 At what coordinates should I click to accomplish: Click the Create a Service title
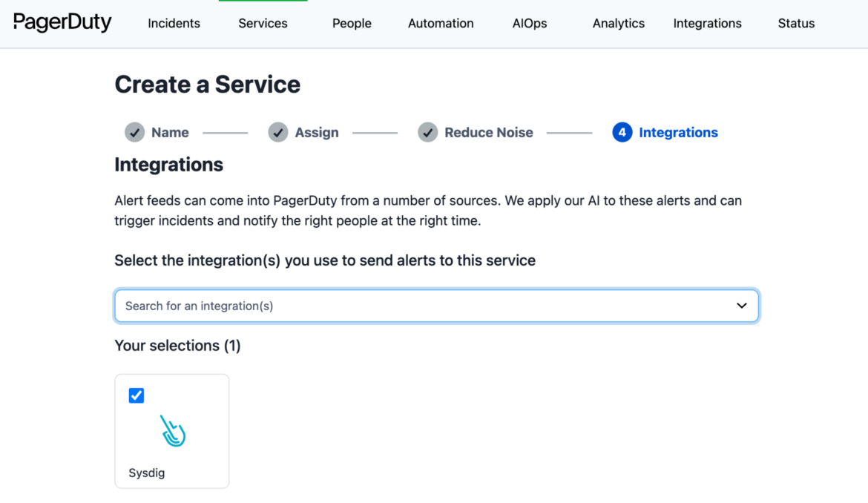[x=208, y=84]
